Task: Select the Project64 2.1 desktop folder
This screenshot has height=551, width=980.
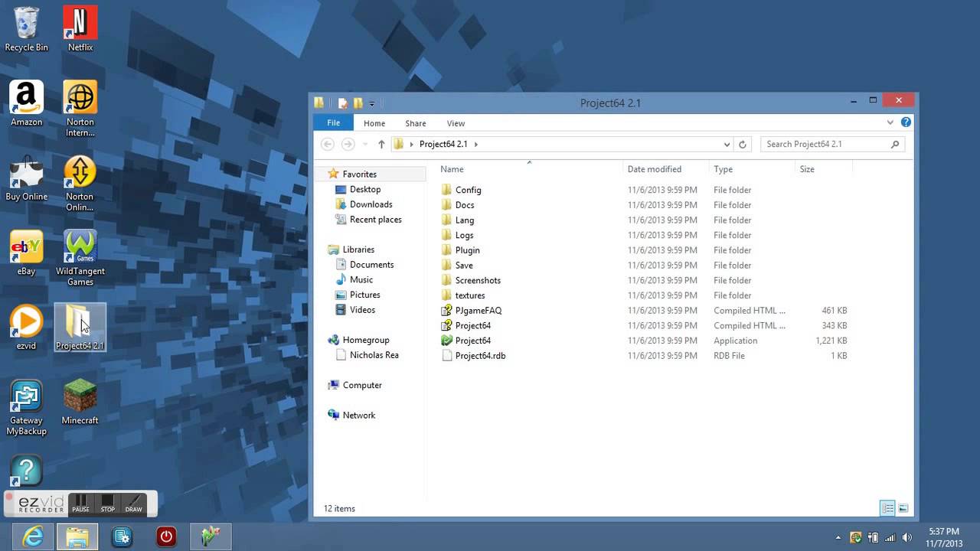Action: click(x=80, y=328)
